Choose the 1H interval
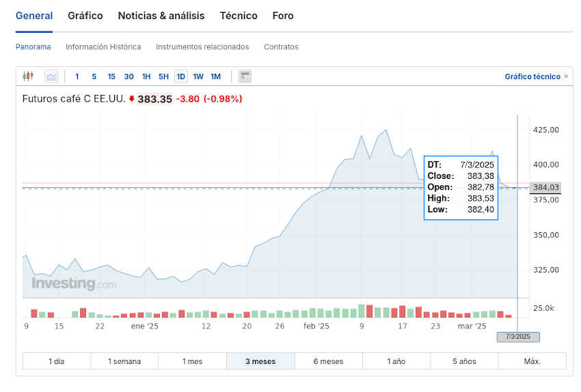 (146, 76)
